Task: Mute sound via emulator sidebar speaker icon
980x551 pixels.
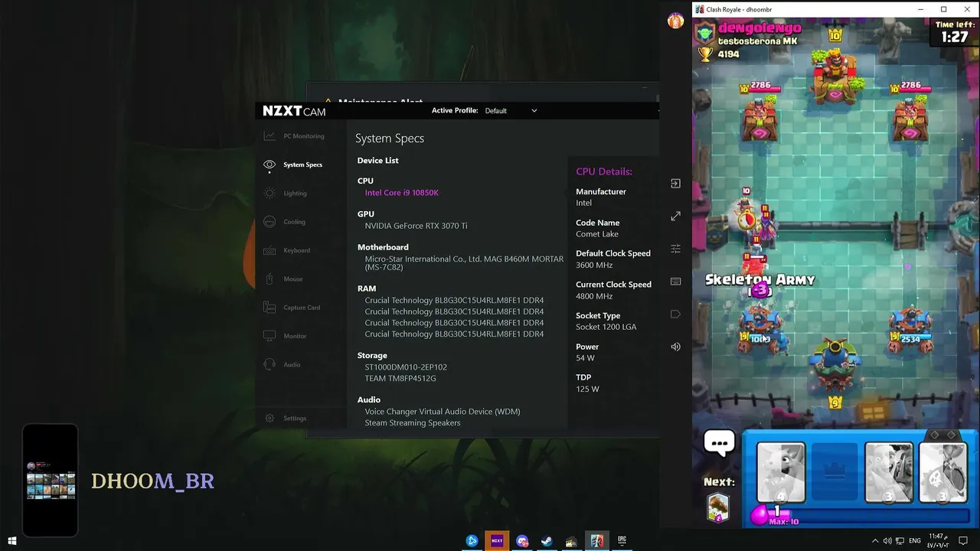Action: [675, 347]
